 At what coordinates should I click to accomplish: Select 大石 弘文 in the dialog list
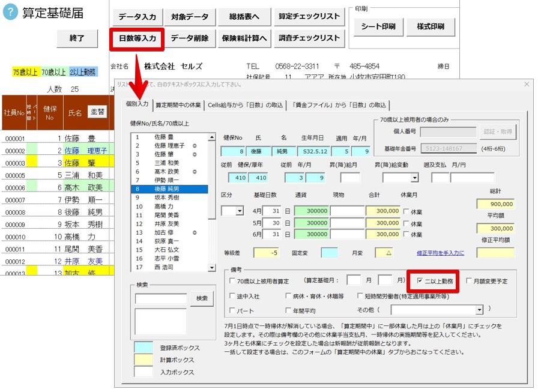point(169,250)
